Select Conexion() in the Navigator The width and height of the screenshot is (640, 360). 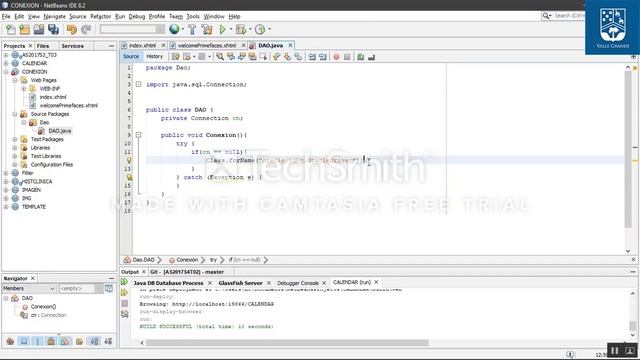click(x=43, y=307)
